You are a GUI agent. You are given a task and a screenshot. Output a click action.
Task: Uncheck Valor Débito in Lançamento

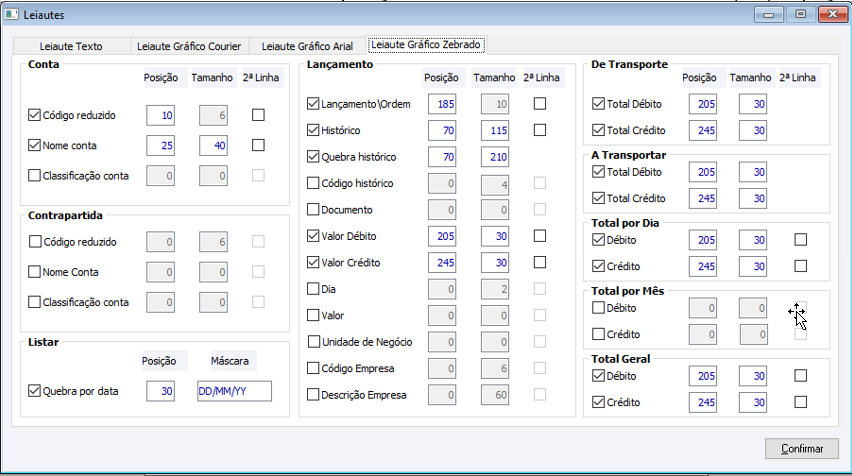314,236
